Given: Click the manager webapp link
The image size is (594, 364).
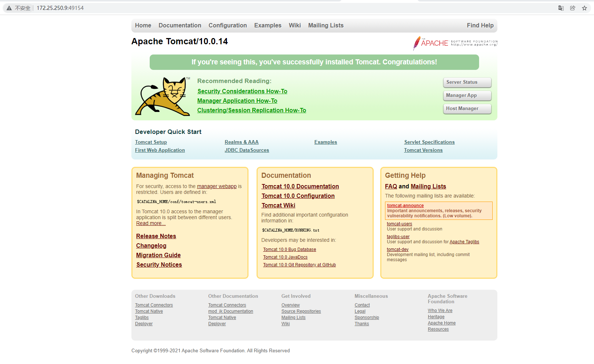Looking at the screenshot, I should tap(217, 187).
